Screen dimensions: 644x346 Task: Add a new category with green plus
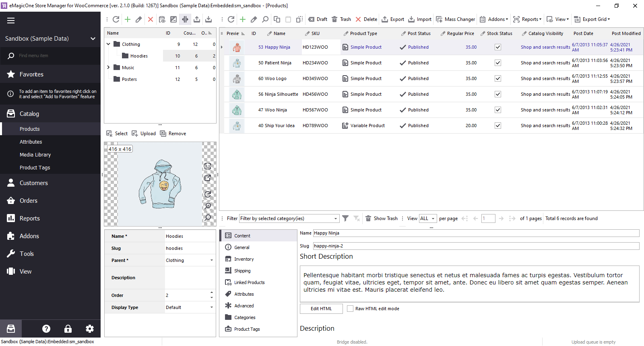coord(128,19)
